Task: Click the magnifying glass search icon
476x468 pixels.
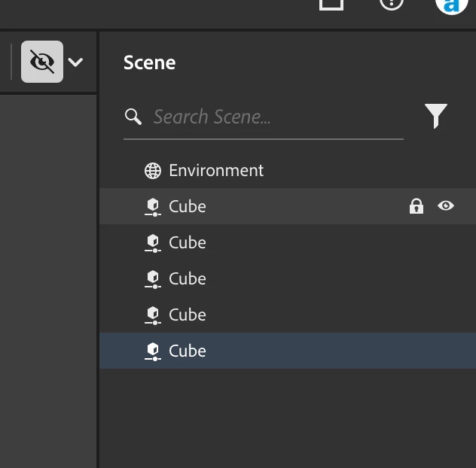Action: [133, 117]
